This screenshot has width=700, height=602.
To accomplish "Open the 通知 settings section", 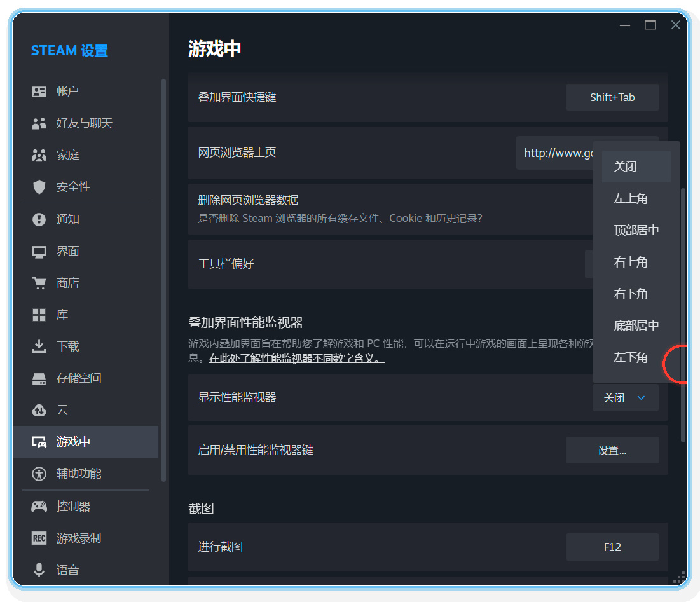I will tap(86, 219).
